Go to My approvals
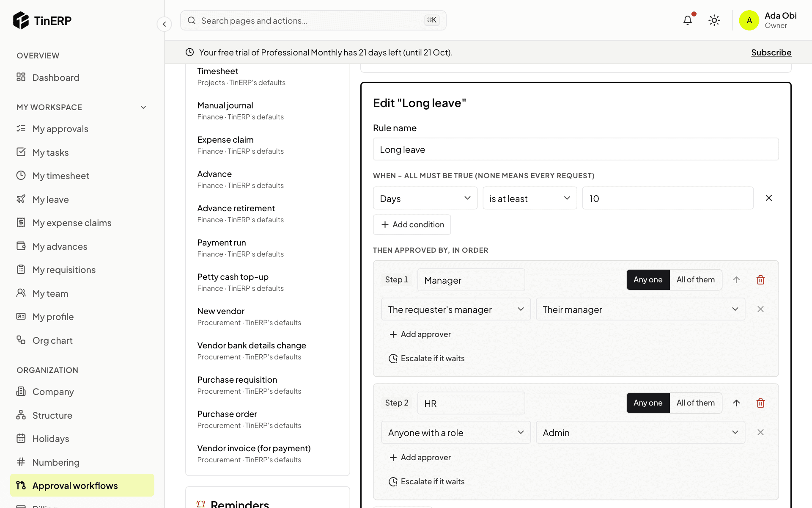 coord(82,129)
